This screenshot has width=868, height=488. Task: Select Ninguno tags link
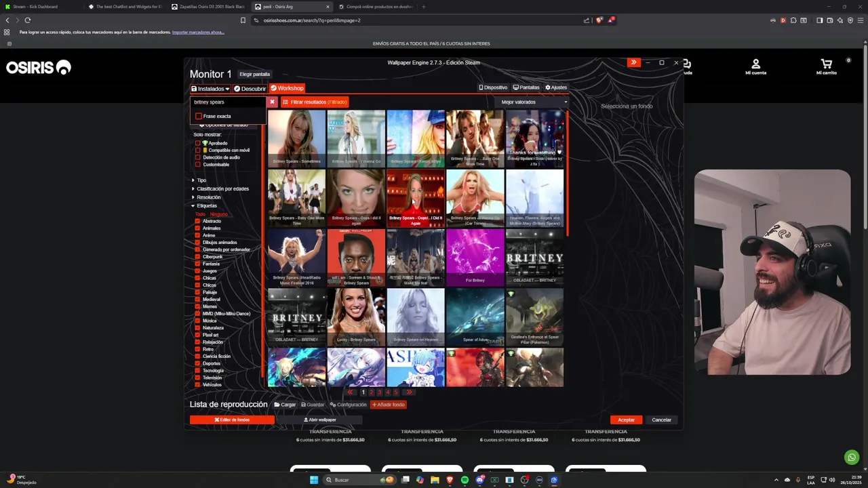click(x=218, y=214)
